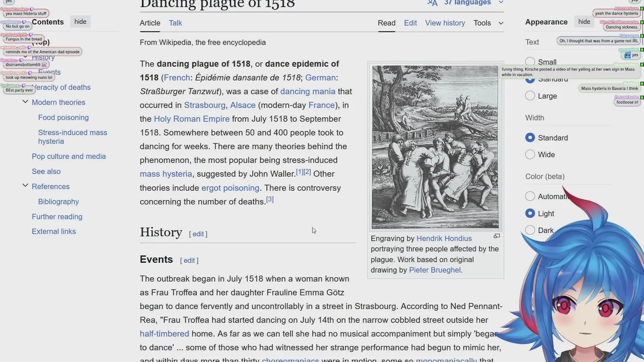Jump to External links section

[54, 231]
